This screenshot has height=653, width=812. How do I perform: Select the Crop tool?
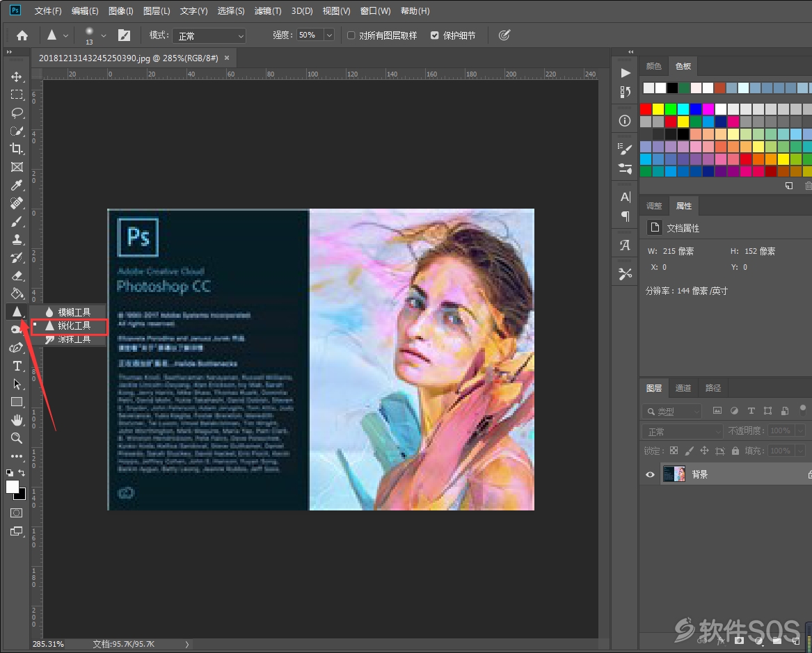(x=17, y=149)
